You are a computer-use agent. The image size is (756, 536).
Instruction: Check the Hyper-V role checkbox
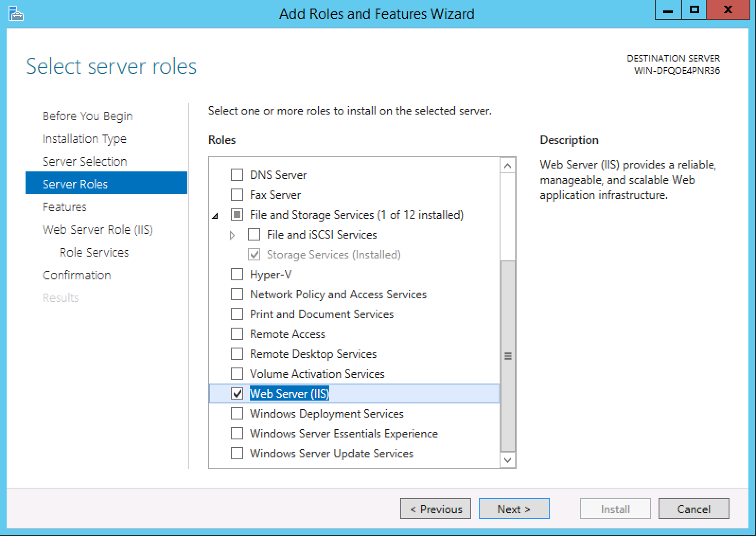click(x=237, y=274)
